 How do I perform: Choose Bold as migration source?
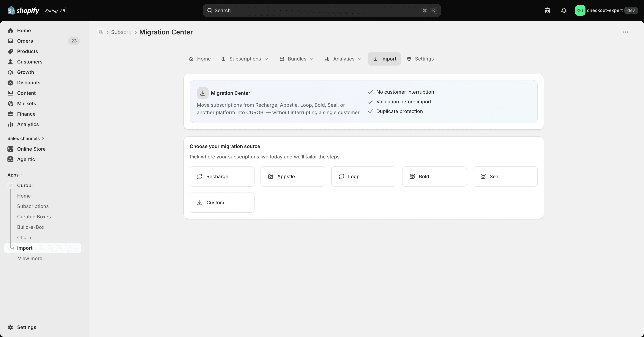[434, 177]
